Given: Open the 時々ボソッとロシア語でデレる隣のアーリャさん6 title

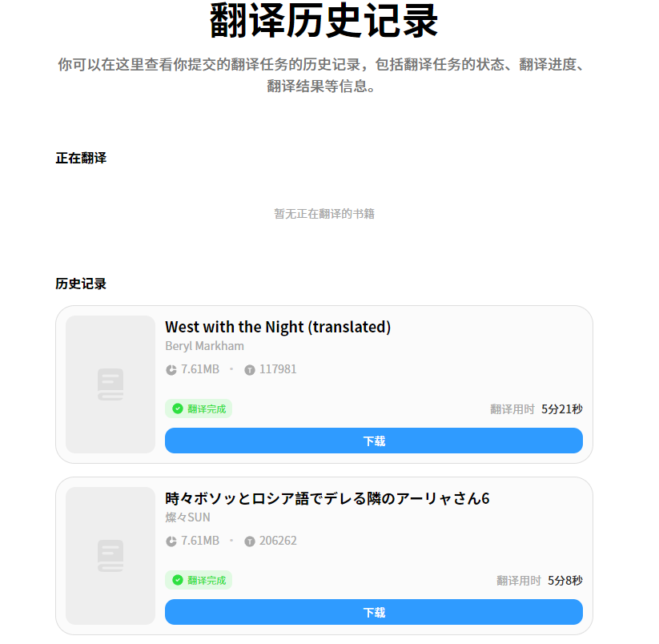Looking at the screenshot, I should coord(327,498).
